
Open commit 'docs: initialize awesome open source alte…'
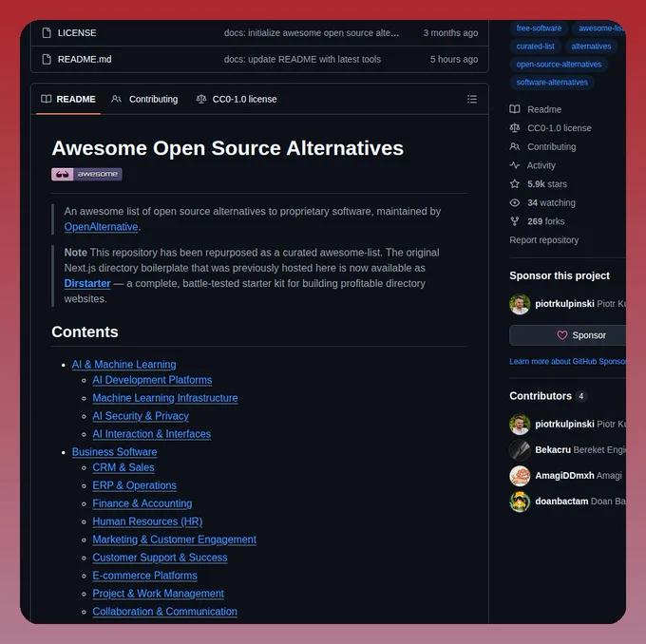pyautogui.click(x=312, y=32)
